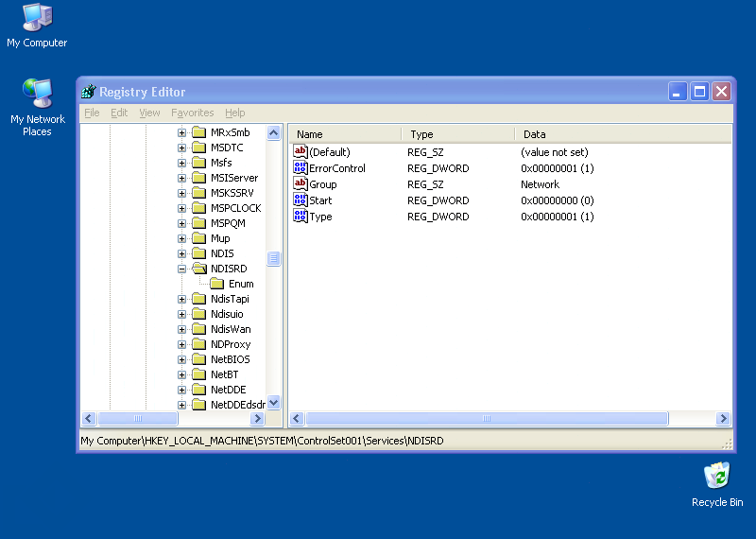Click the MSPCLOCK folder icon
This screenshot has width=756, height=539.
click(x=199, y=208)
